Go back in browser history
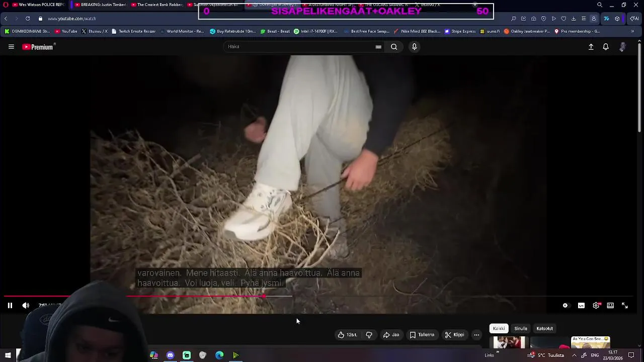The height and width of the screenshot is (362, 644). tap(6, 19)
